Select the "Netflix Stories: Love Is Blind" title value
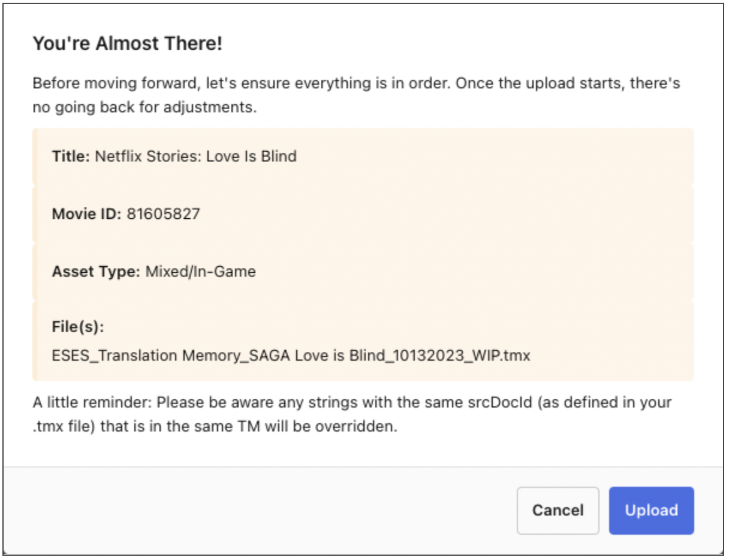Image resolution: width=729 pixels, height=560 pixels. (196, 156)
